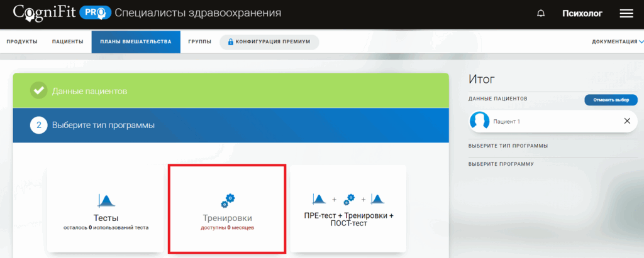Screen dimensions: 644x258
Task: Expand the Документация dropdown
Action: click(616, 42)
